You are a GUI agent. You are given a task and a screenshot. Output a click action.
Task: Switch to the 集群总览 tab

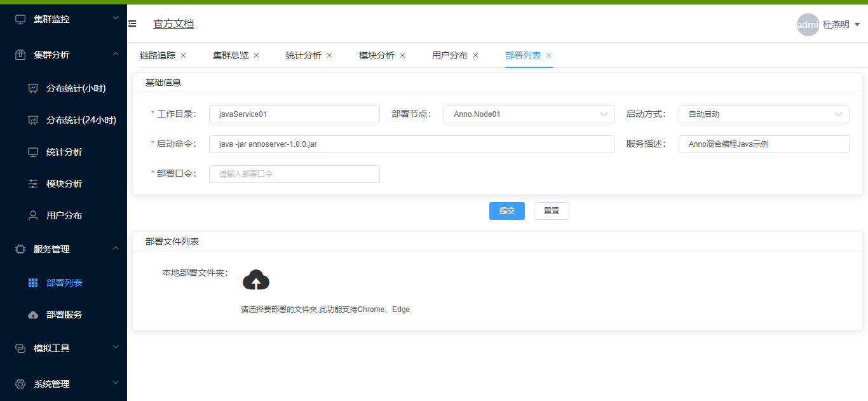click(231, 55)
